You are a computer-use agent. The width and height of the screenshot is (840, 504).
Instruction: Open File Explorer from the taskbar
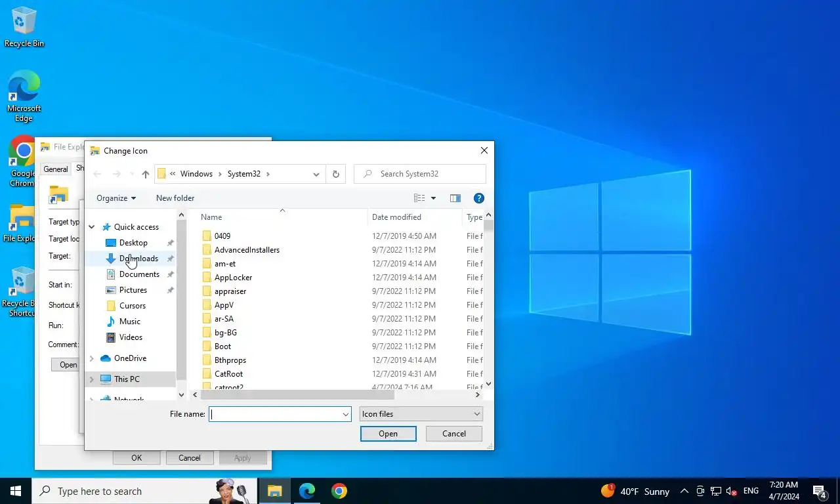(274, 491)
